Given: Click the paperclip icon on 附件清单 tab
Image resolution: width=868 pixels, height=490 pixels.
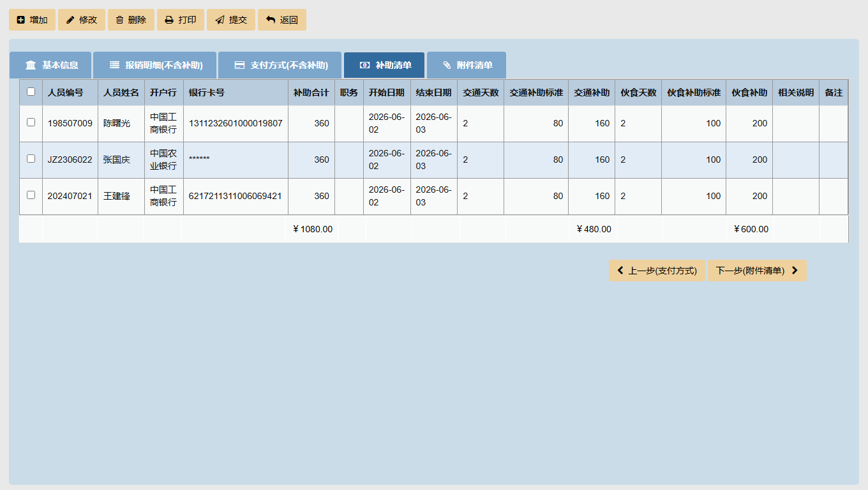Looking at the screenshot, I should (x=447, y=65).
